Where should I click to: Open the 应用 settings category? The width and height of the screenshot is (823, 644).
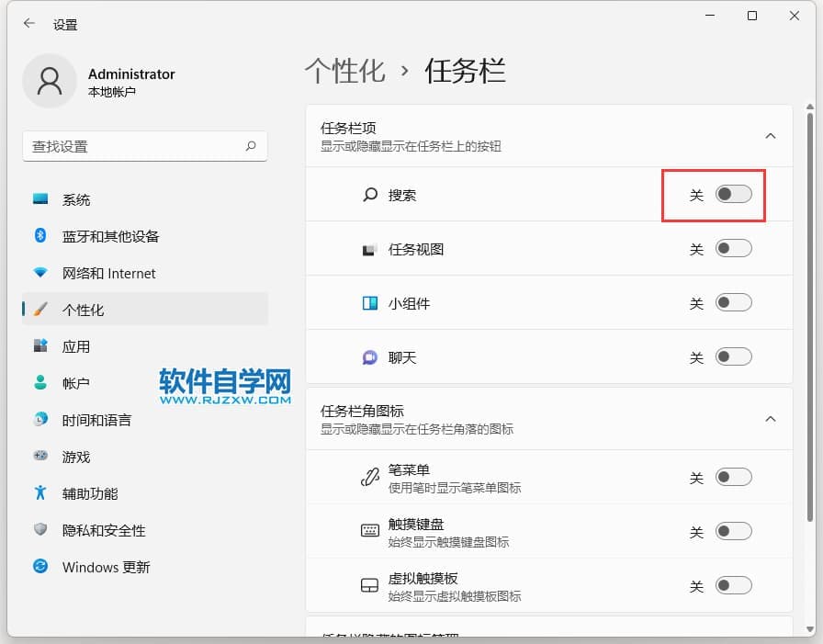76,346
